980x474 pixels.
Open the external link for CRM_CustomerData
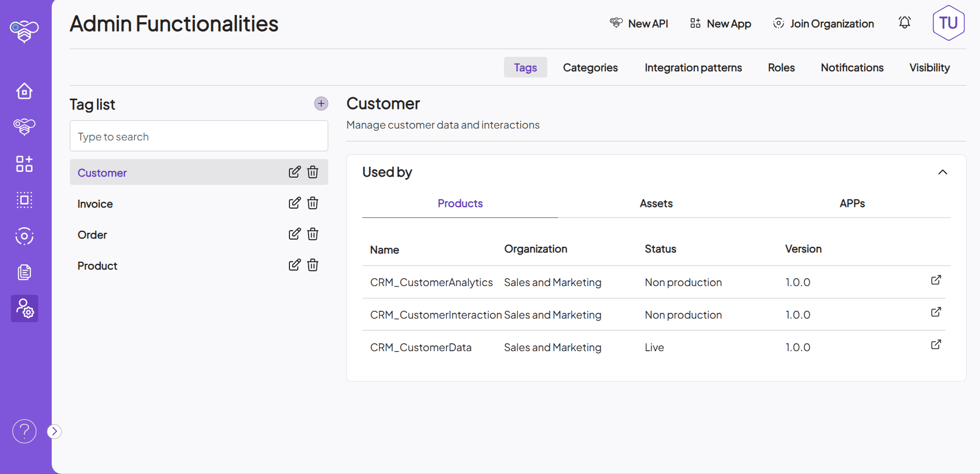[936, 344]
